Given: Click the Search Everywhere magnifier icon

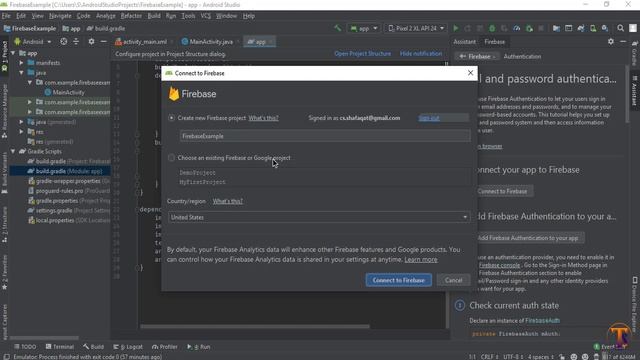Looking at the screenshot, I should (x=620, y=28).
